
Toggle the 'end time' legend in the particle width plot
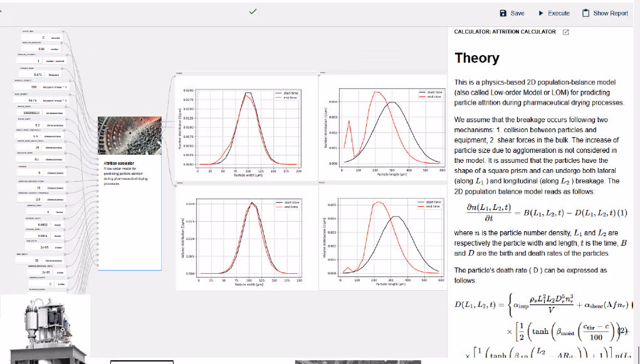pyautogui.click(x=289, y=97)
